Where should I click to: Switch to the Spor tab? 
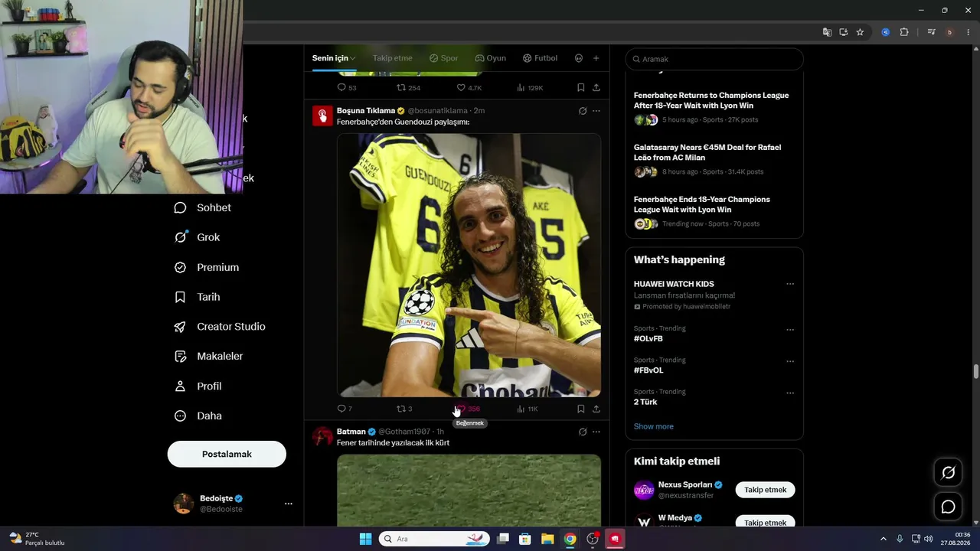[x=443, y=58]
